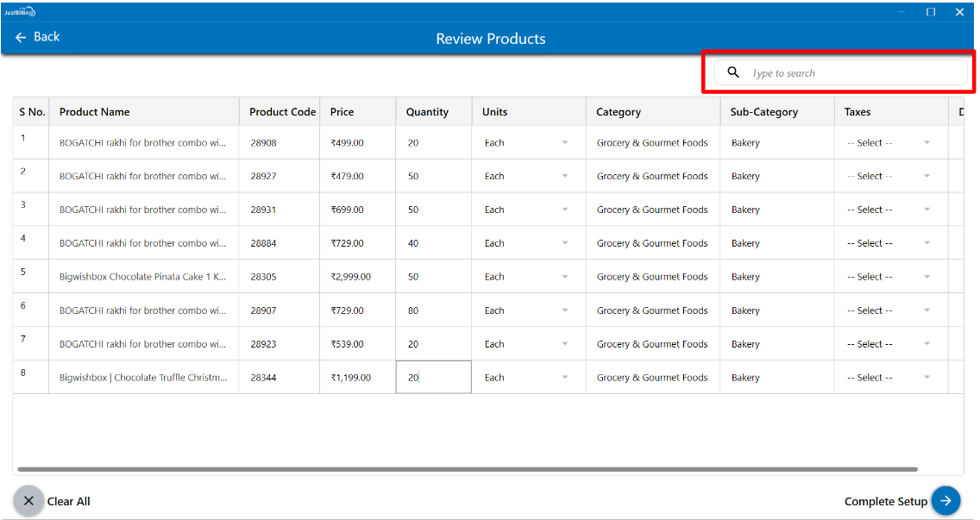The height and width of the screenshot is (520, 980).
Task: Edit quantity field for row 6
Action: point(433,310)
